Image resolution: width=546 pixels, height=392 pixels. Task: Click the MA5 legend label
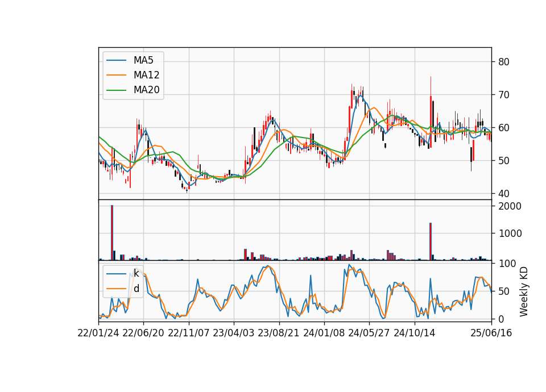click(143, 60)
